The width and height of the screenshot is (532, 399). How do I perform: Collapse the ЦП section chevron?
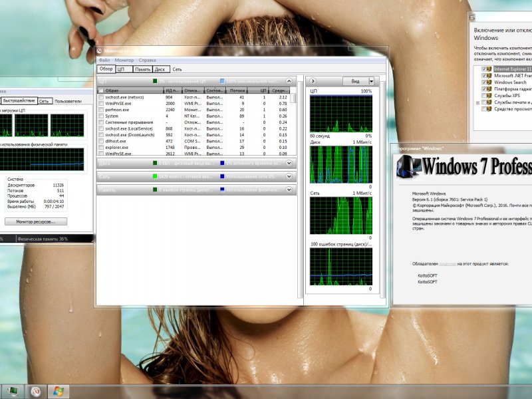(x=289, y=81)
